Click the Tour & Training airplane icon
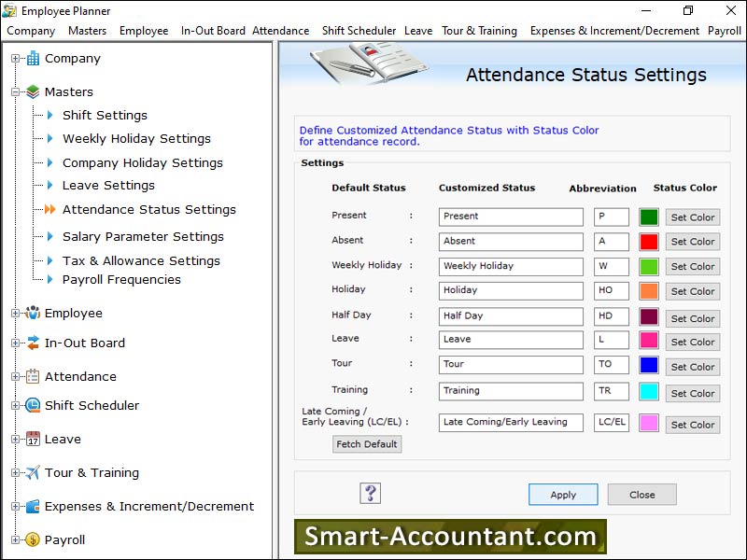747x560 pixels. point(33,473)
